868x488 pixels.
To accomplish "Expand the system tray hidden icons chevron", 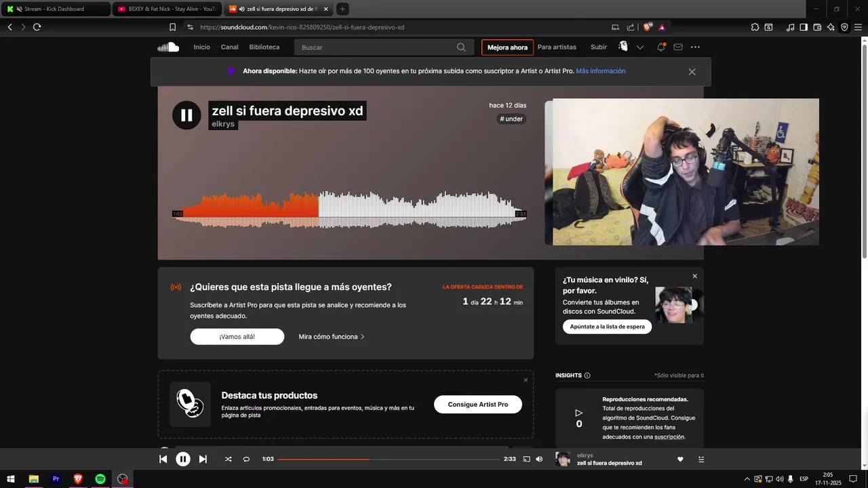I will click(747, 479).
